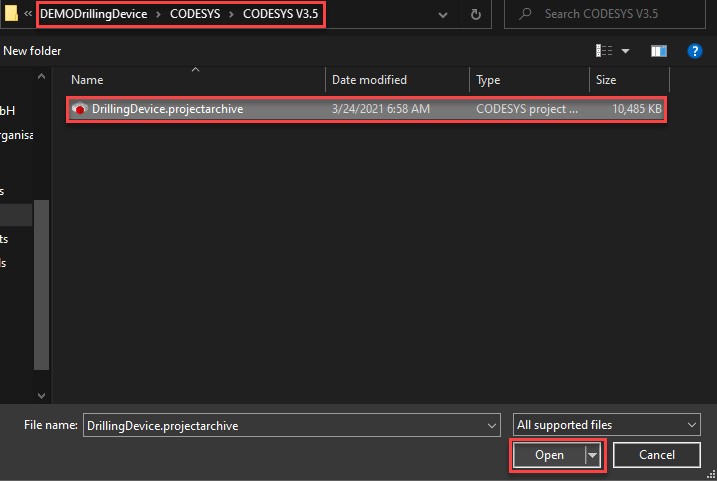Expand hidden path chevrons in address bar
Image resolution: width=717 pixels, height=481 pixels.
coord(28,14)
